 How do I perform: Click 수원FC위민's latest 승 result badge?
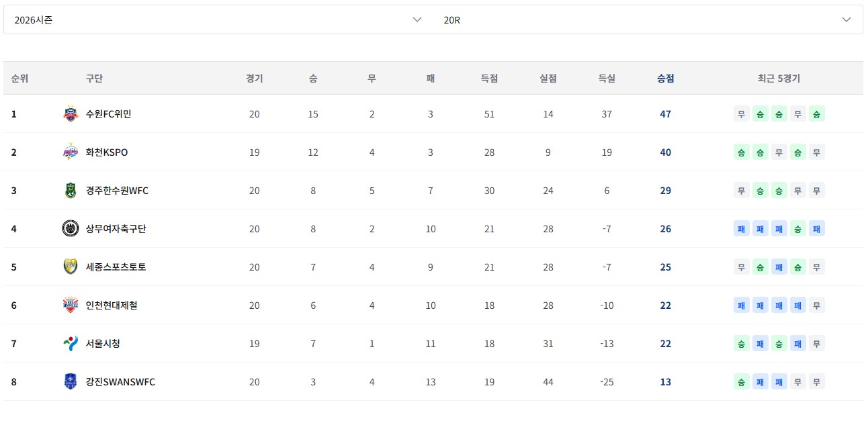816,114
